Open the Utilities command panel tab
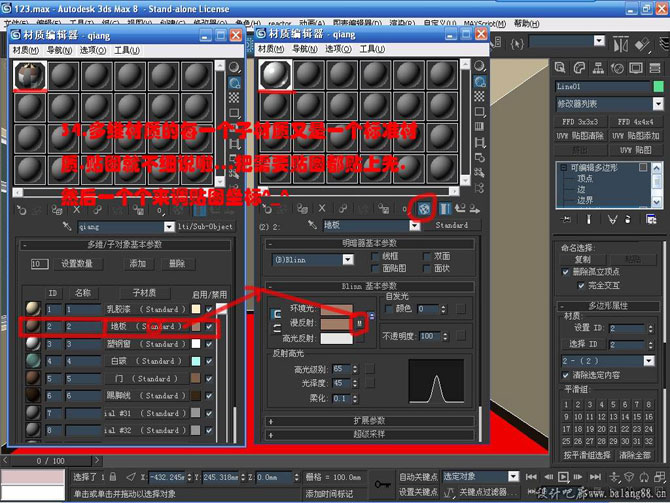This screenshot has height=503, width=670. [655, 68]
